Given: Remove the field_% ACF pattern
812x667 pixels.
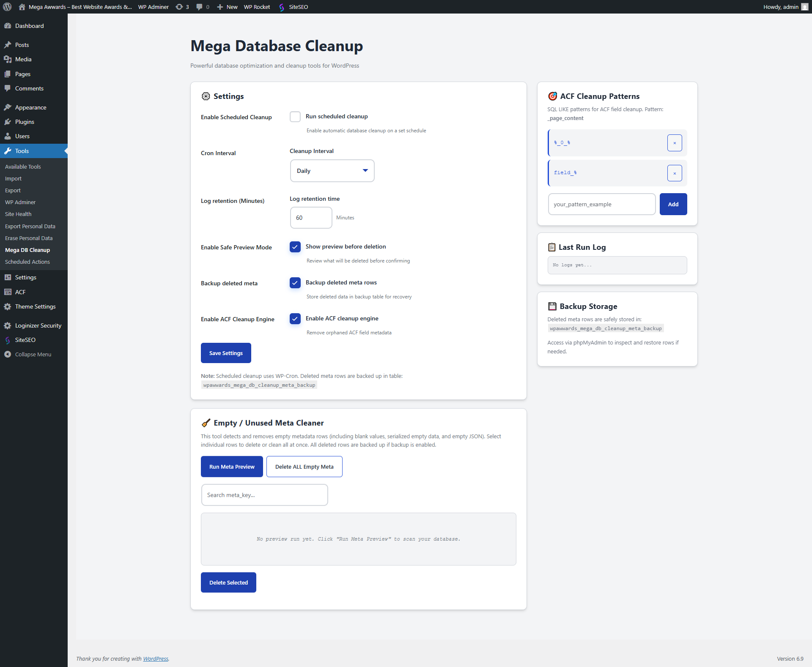Looking at the screenshot, I should [x=674, y=173].
